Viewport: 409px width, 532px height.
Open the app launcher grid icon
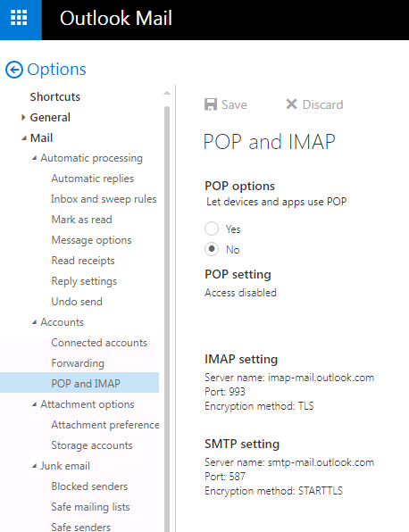[19, 18]
